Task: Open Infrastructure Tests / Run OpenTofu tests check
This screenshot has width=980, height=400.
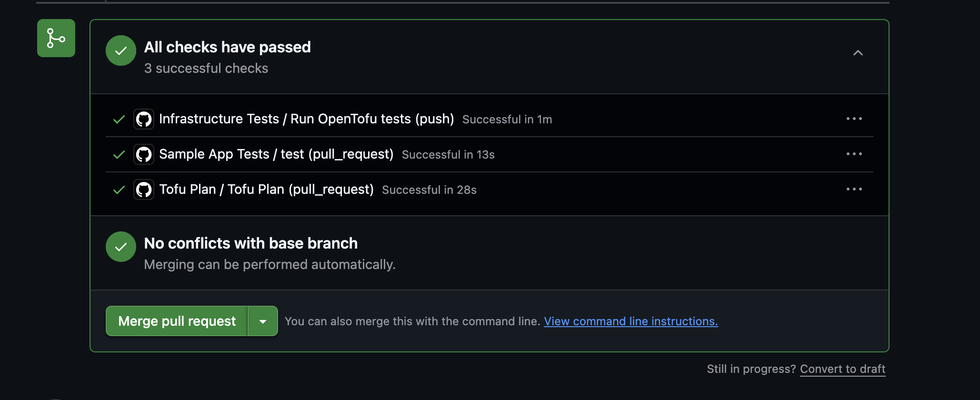Action: (306, 119)
